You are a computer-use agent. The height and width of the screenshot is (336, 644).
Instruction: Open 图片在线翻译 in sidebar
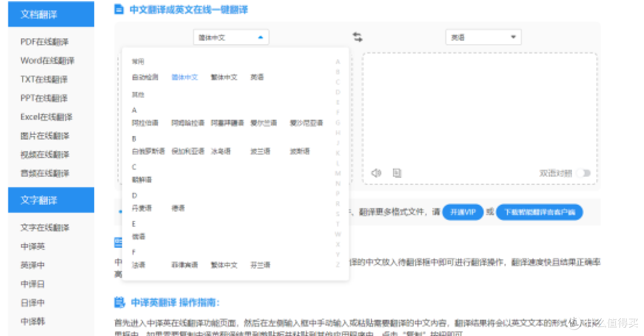[45, 135]
